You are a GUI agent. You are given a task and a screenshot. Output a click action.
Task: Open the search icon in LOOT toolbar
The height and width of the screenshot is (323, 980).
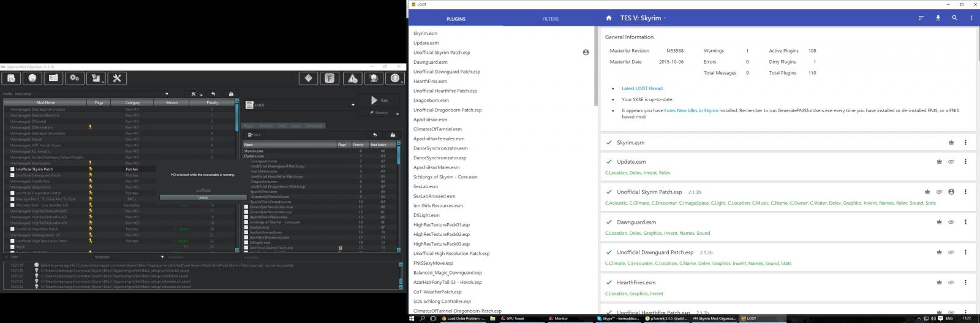pyautogui.click(x=954, y=18)
